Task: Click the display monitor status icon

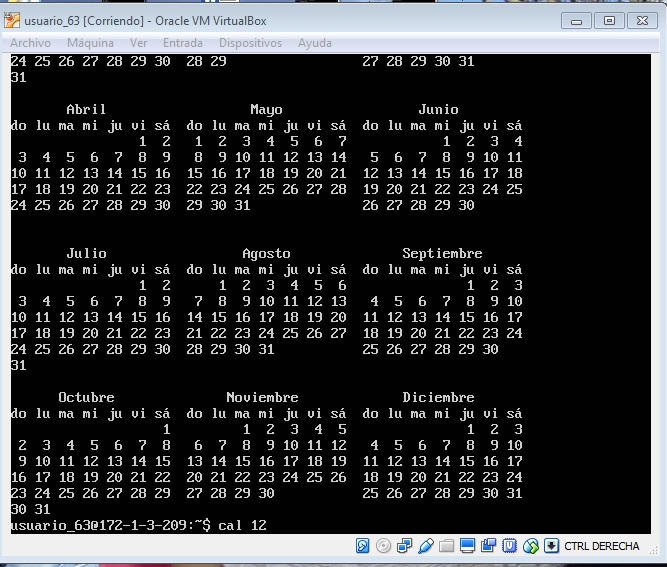Action: (x=467, y=546)
